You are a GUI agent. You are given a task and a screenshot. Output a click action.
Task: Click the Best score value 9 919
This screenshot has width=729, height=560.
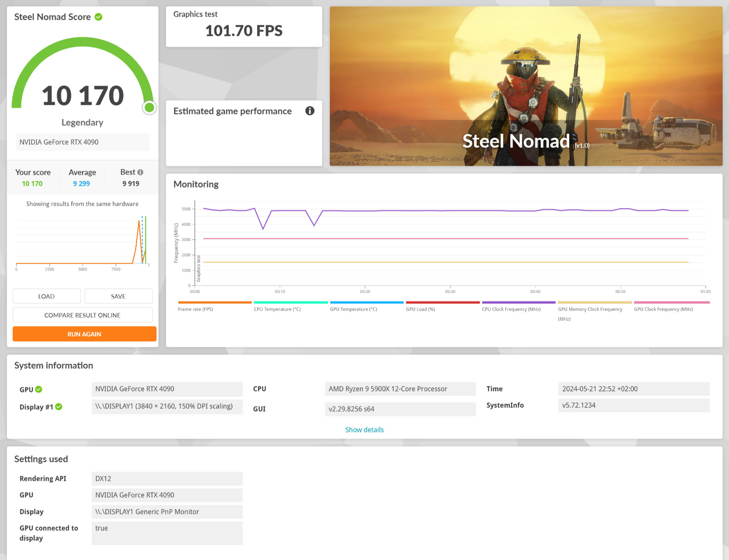click(131, 183)
